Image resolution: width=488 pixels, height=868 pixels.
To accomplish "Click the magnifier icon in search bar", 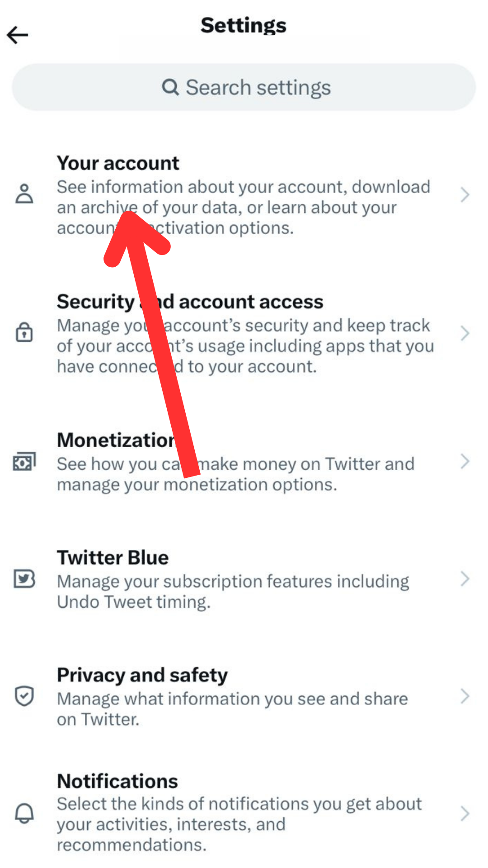I will coord(170,87).
